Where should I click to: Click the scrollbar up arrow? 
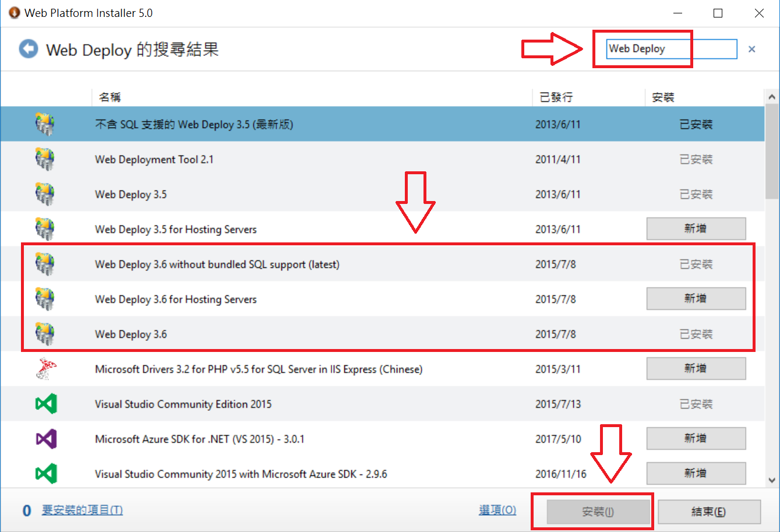point(772,97)
